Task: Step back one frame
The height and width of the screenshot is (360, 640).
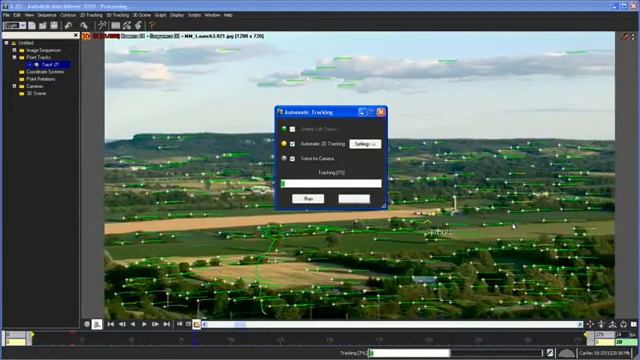Action: pyautogui.click(x=122, y=324)
